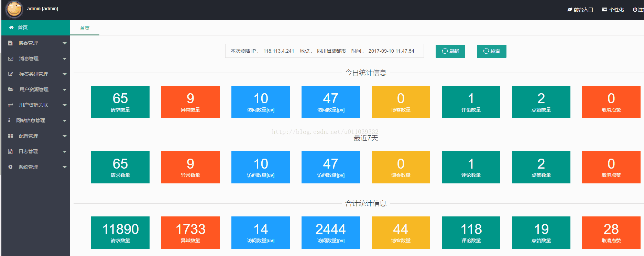The image size is (644, 256).
Task: Click the home icon in sidebar
Action: (x=11, y=28)
